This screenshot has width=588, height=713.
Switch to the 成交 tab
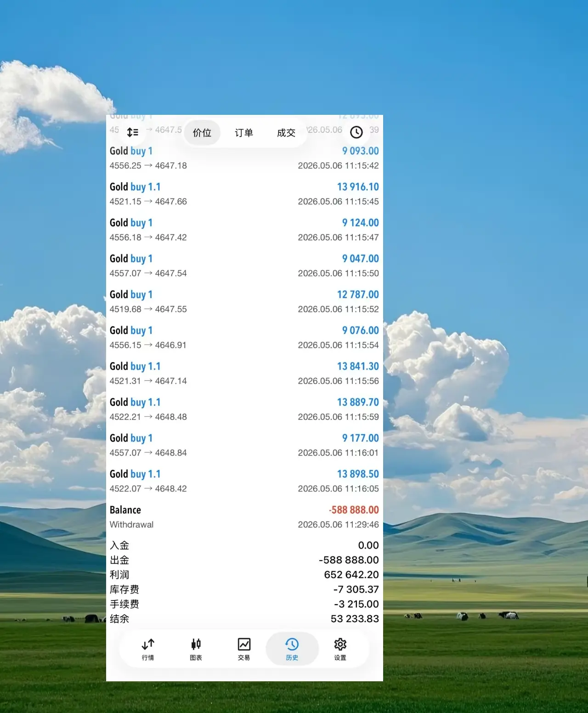coord(286,133)
